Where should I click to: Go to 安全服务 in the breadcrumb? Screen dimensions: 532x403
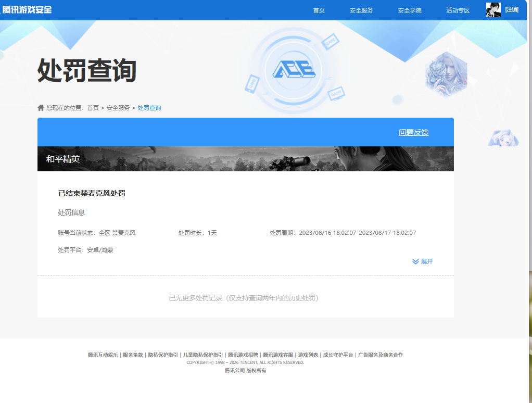click(118, 108)
